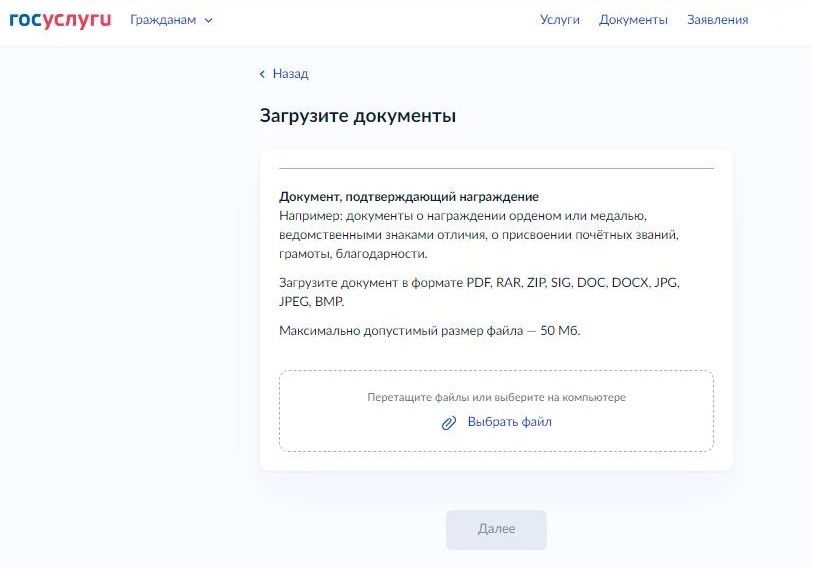Click the line about 50 Мб file size

[x=429, y=331]
